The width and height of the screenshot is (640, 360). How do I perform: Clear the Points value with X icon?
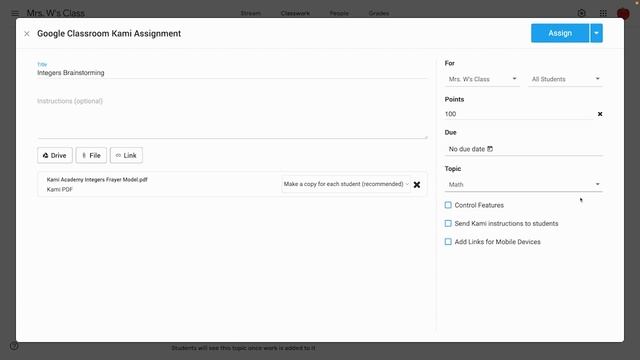600,114
